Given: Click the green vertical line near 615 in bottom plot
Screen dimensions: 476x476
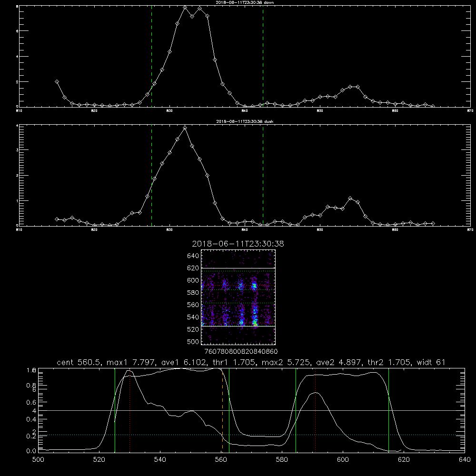Looking at the screenshot, I should pyautogui.click(x=388, y=410).
